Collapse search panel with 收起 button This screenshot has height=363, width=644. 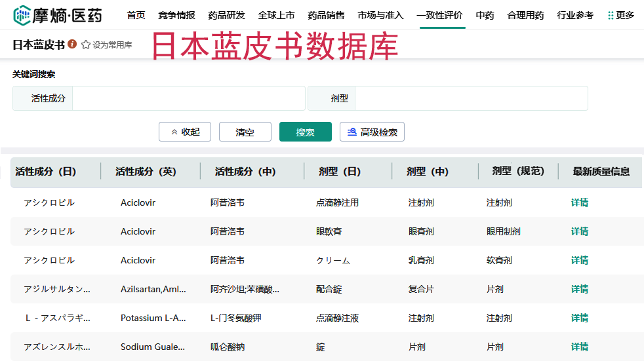coord(185,132)
